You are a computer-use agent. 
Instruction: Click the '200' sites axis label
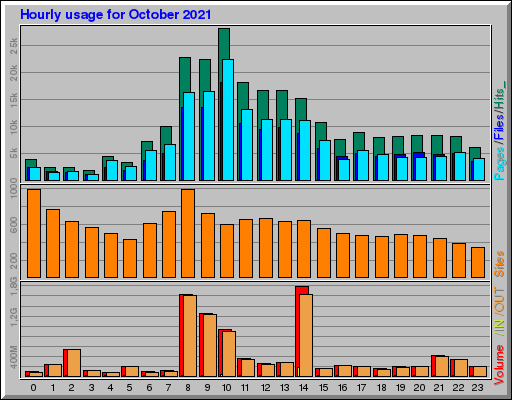pos(13,261)
